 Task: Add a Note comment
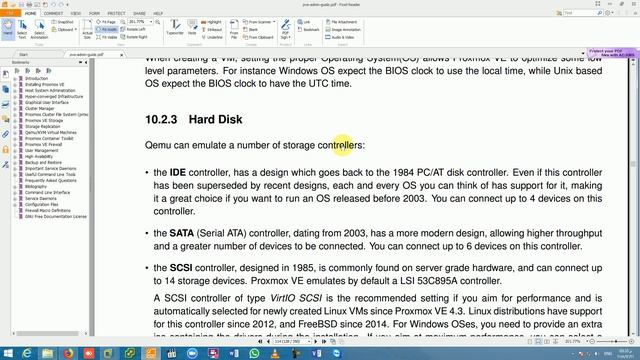coord(192,27)
